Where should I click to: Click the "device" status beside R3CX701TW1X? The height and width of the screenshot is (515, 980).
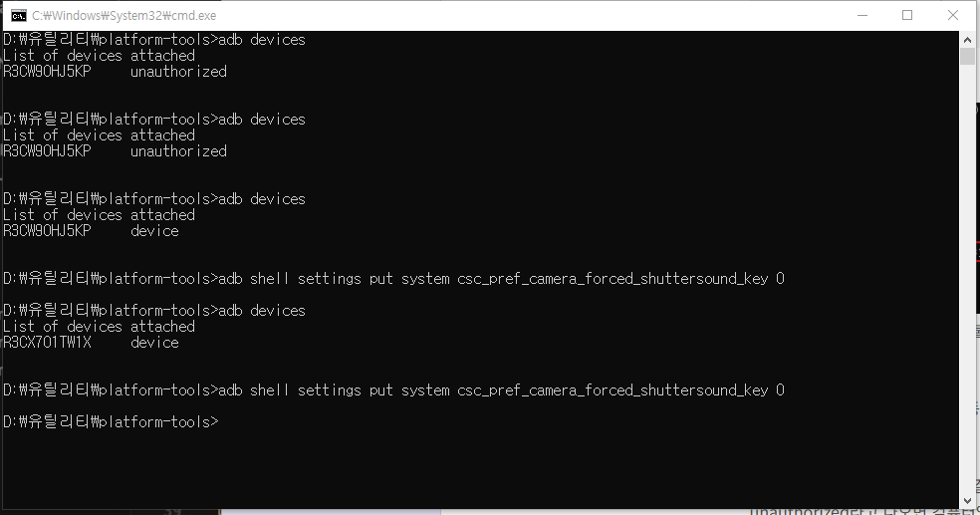154,343
